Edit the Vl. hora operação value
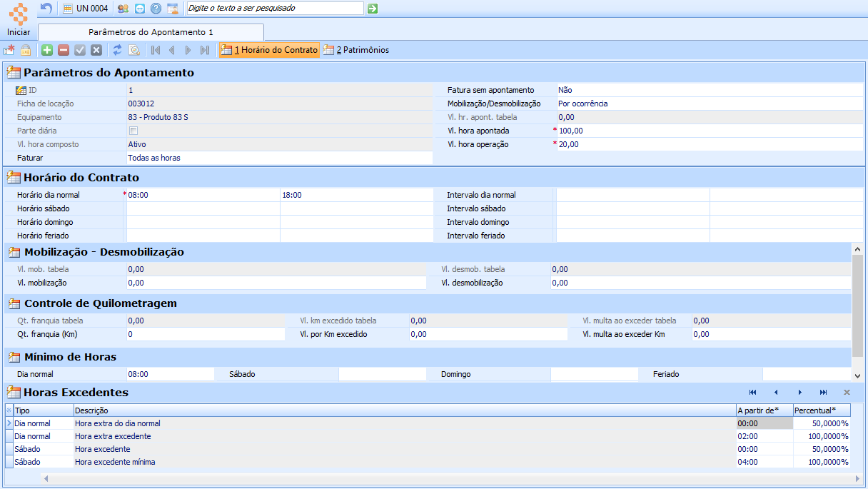 [x=710, y=144]
